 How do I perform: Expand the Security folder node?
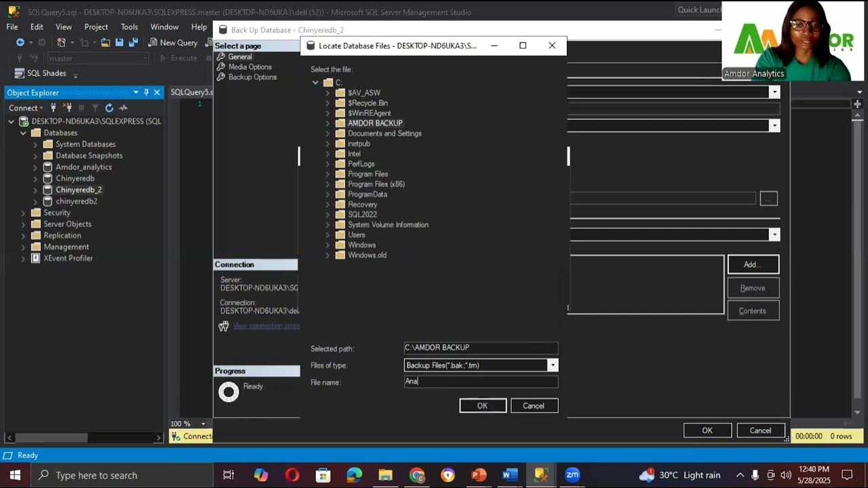coord(24,213)
